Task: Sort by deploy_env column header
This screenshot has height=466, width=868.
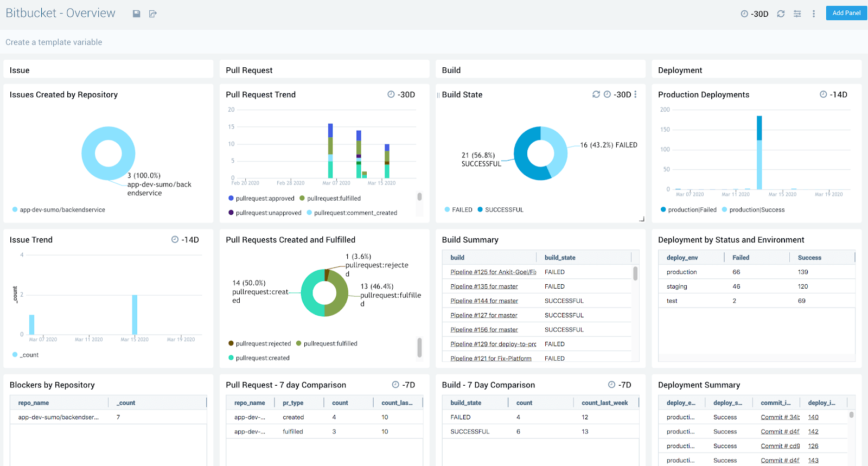Action: (682, 258)
